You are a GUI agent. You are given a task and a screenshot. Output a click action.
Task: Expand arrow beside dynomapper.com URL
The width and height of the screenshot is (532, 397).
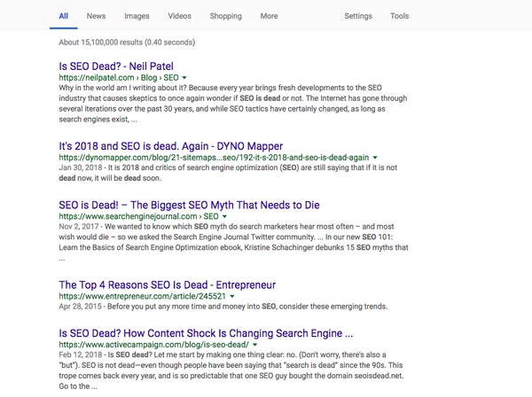tap(375, 158)
